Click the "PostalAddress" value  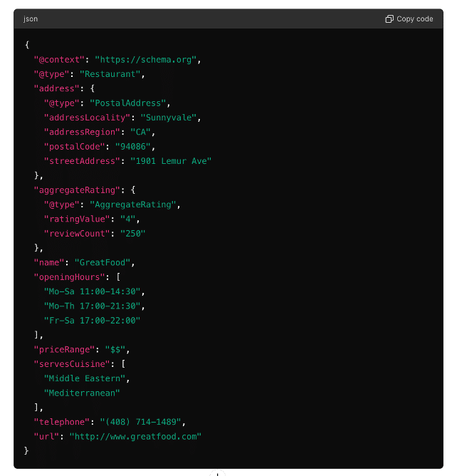[x=128, y=103]
